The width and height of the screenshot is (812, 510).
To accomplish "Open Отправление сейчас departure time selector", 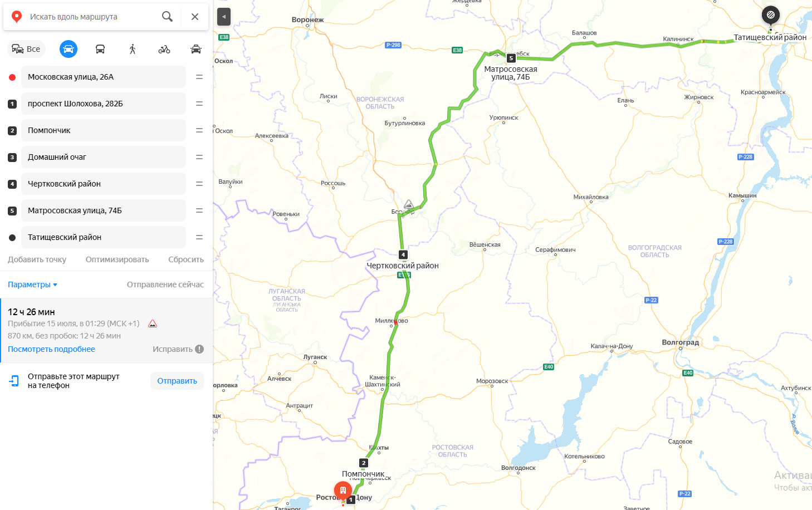I will (x=165, y=285).
